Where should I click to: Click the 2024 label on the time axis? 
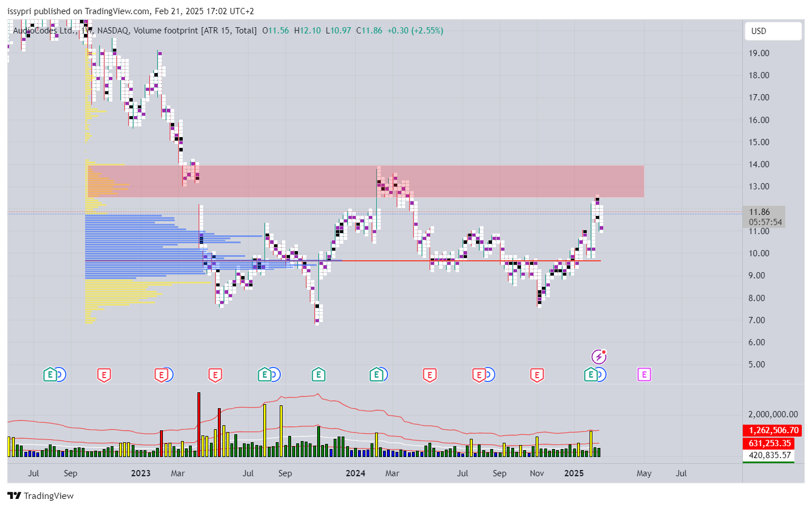(x=356, y=473)
